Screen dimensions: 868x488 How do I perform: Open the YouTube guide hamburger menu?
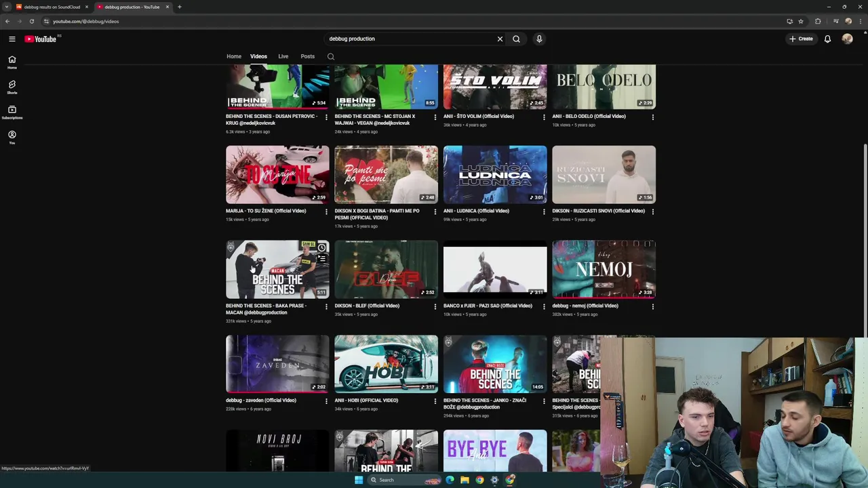[12, 39]
